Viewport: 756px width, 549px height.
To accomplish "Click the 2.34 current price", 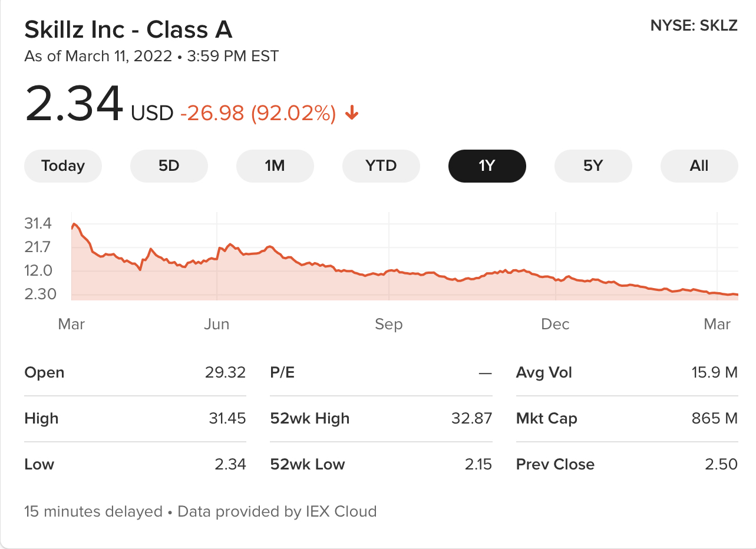I will pyautogui.click(x=74, y=104).
